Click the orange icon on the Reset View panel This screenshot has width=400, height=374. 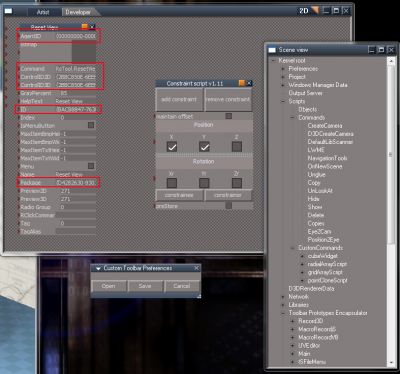click(85, 26)
